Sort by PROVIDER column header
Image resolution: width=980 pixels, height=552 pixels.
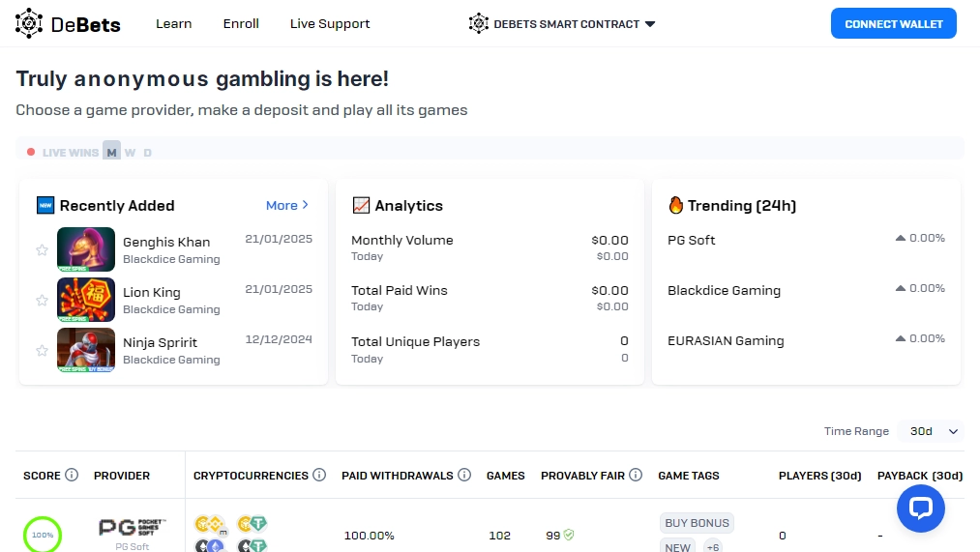coord(122,476)
